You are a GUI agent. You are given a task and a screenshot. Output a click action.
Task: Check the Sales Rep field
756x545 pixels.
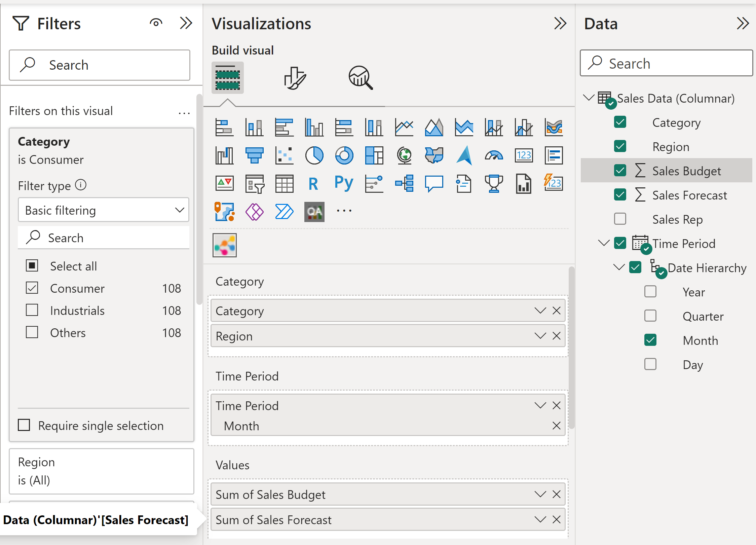[620, 219]
